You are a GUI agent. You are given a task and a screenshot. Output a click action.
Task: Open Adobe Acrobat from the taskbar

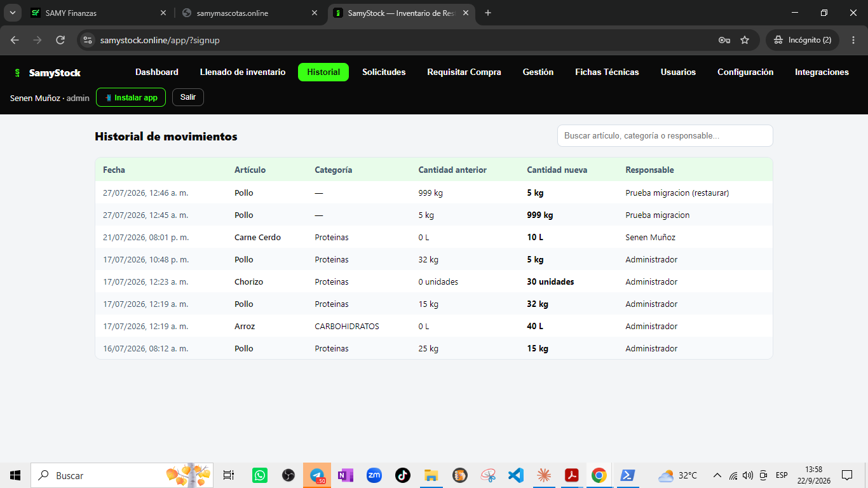572,475
